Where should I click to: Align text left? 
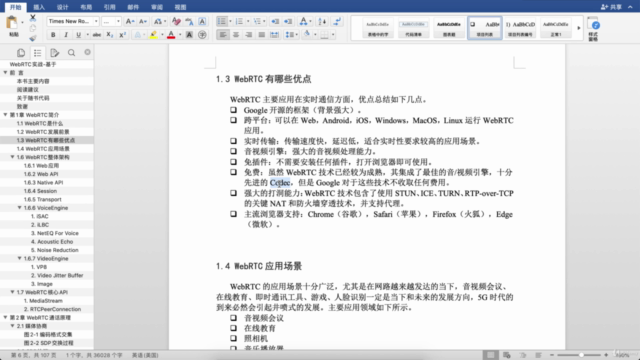[x=223, y=35]
